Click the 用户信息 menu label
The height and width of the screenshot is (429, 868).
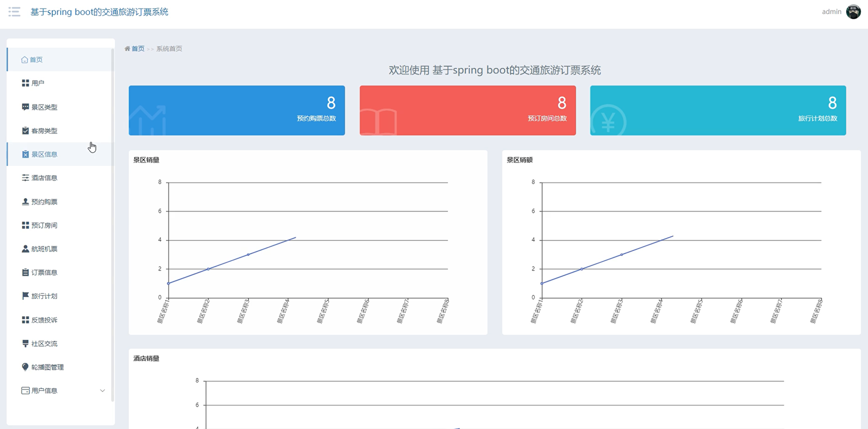point(44,390)
